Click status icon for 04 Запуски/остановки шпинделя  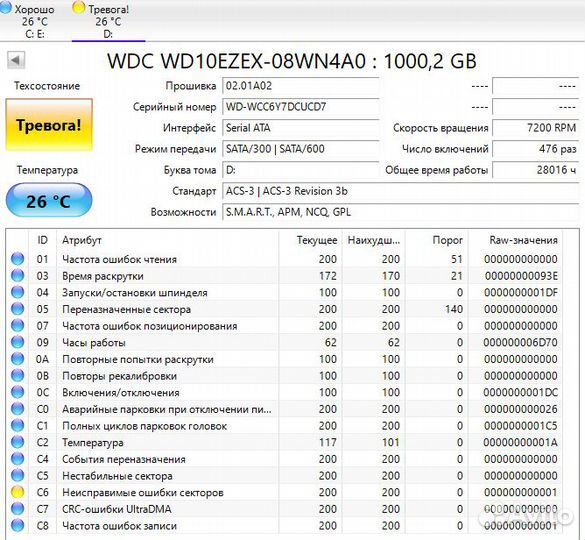18,292
